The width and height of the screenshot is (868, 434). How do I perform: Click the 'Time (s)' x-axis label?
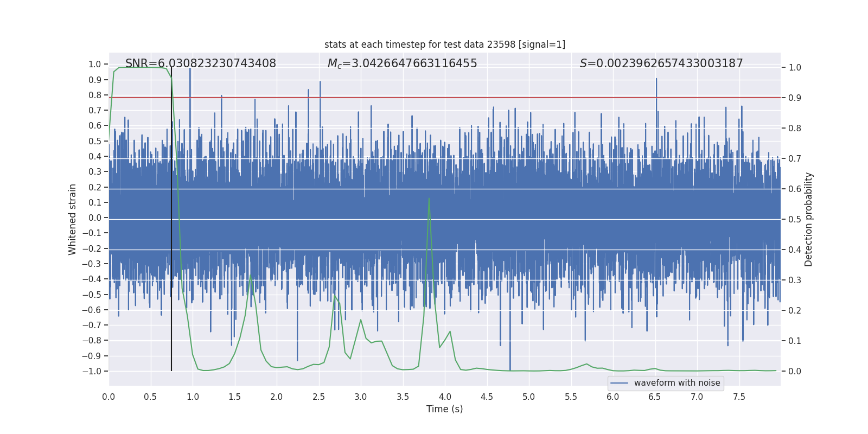pos(444,409)
